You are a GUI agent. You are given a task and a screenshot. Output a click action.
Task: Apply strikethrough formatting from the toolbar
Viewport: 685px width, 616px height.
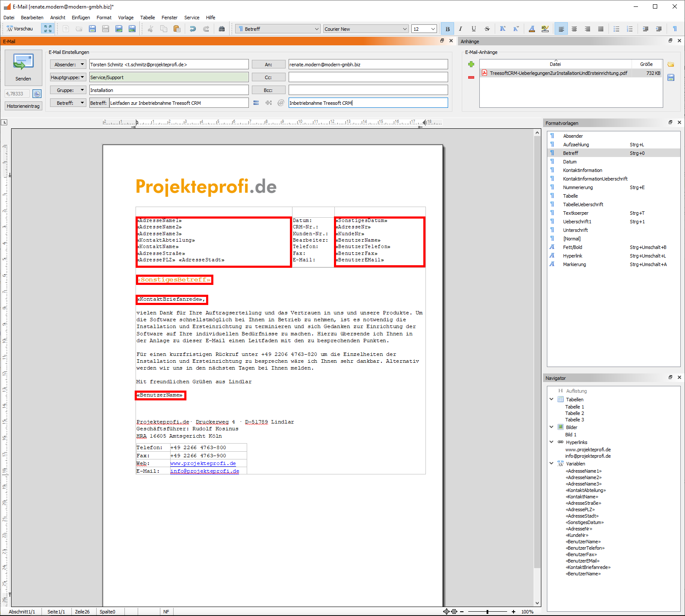click(x=487, y=29)
